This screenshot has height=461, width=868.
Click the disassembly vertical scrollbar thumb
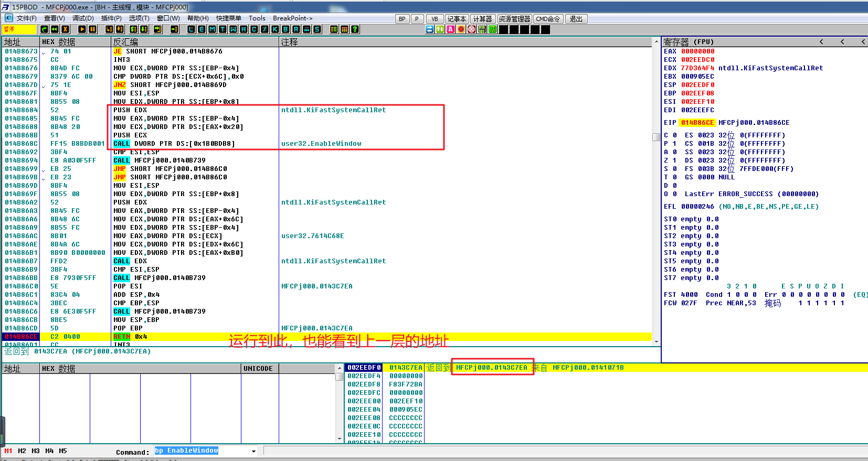point(656,137)
